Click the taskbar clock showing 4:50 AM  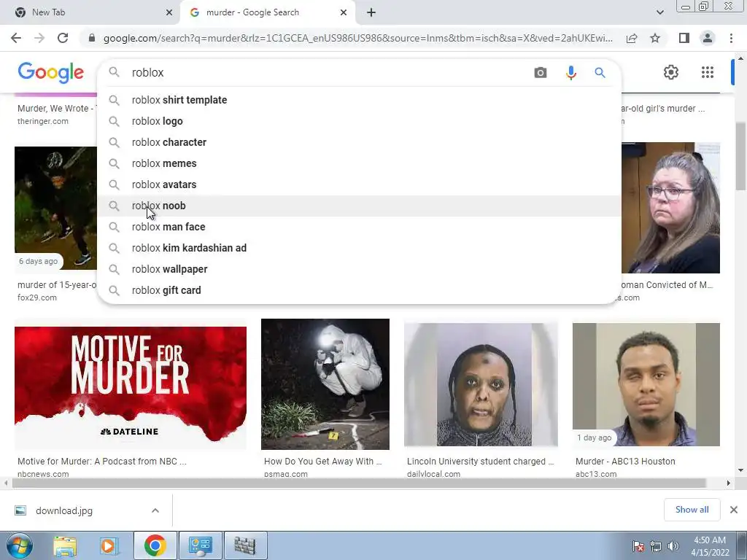point(710,546)
